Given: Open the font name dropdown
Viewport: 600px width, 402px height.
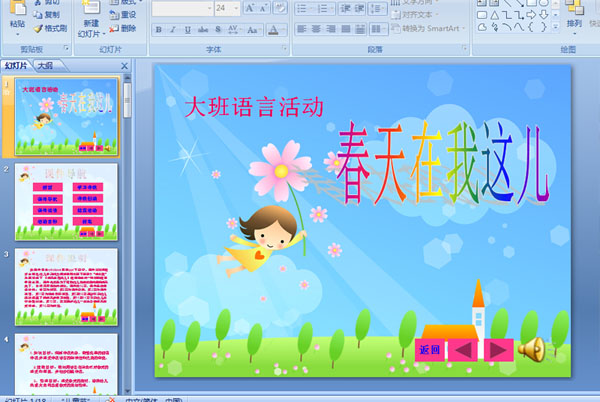Looking at the screenshot, I should [207, 8].
